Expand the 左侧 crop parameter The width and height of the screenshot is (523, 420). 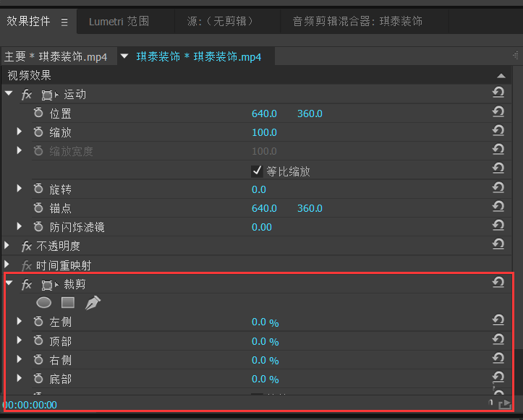point(20,322)
